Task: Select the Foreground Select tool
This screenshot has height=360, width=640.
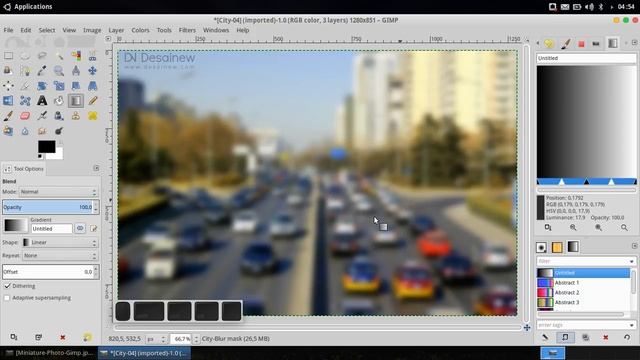Action: 8,71
